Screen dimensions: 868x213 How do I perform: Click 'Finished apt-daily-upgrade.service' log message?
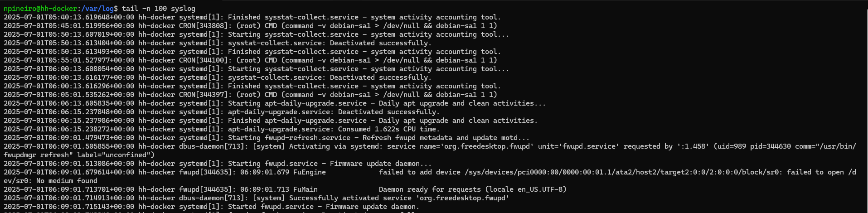click(297, 121)
